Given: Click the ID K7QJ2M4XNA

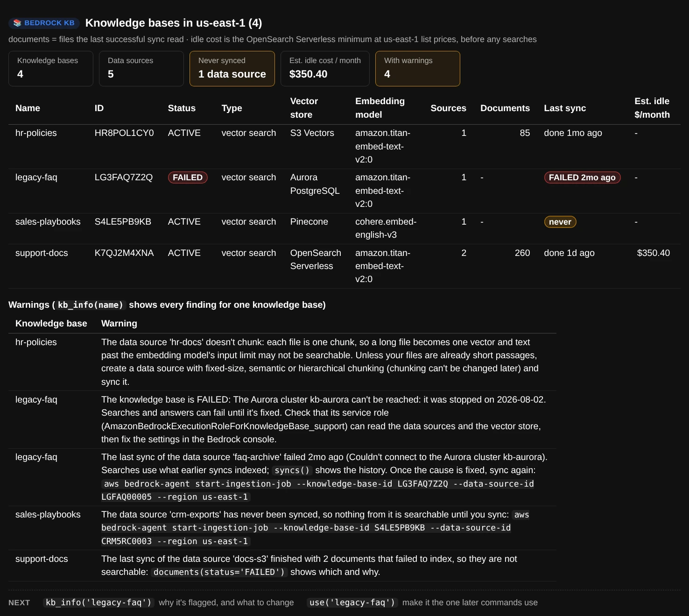Looking at the screenshot, I should (x=124, y=253).
